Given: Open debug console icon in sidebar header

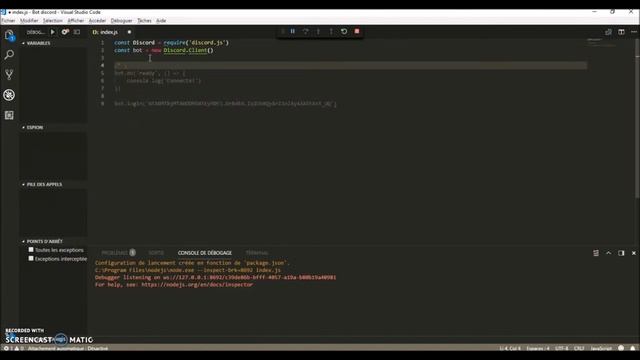Looking at the screenshot, I should click(x=77, y=32).
